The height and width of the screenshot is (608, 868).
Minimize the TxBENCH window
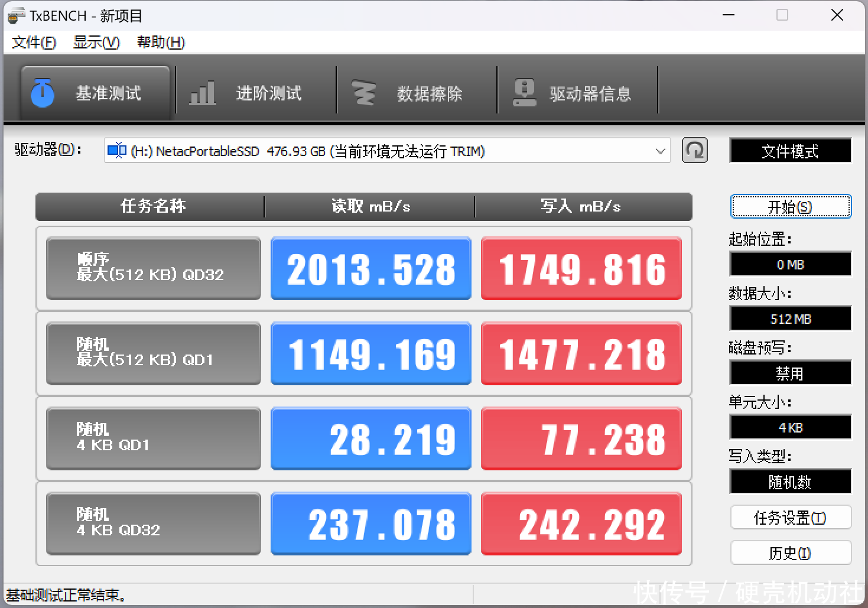tap(729, 15)
